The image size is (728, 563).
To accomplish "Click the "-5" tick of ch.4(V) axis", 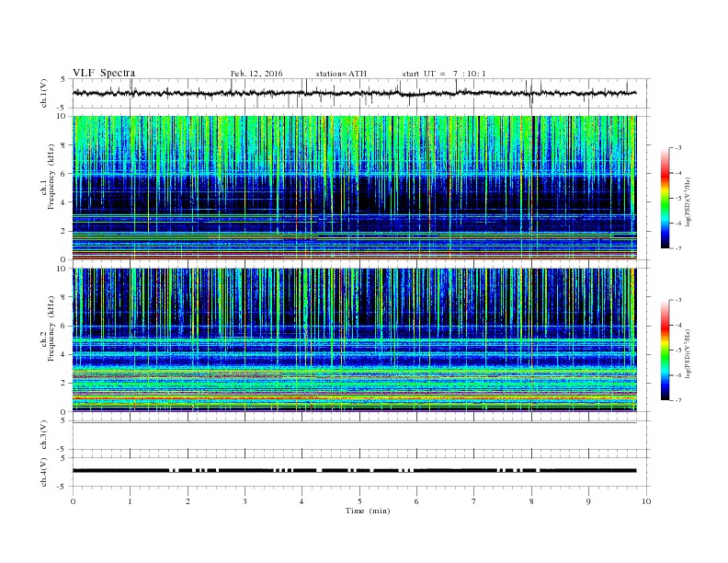I will coord(63,487).
